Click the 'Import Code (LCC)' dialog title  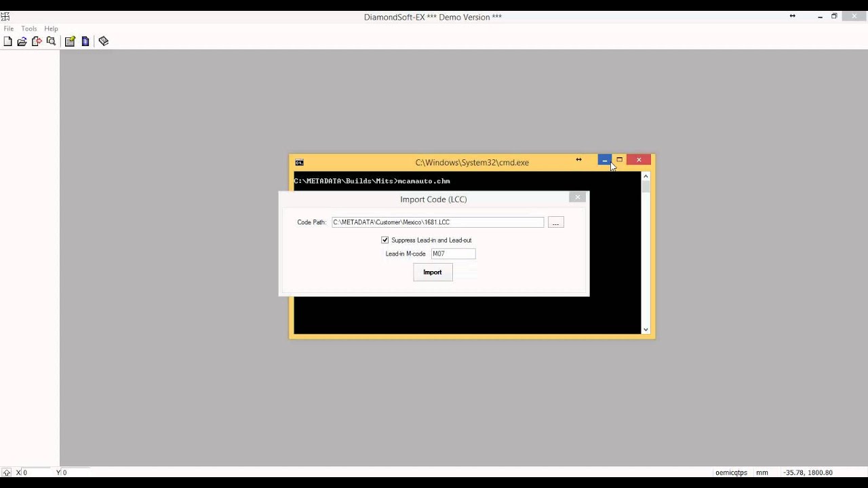tap(433, 199)
